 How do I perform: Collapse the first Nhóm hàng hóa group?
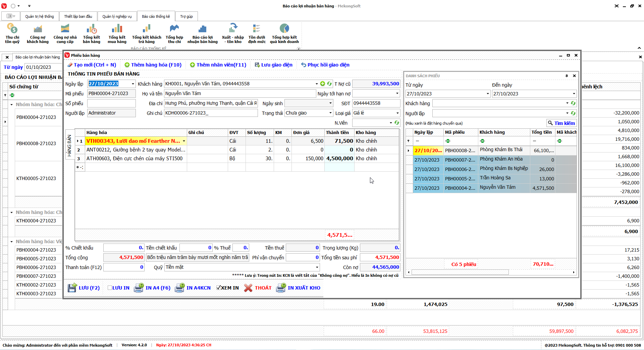pos(12,105)
